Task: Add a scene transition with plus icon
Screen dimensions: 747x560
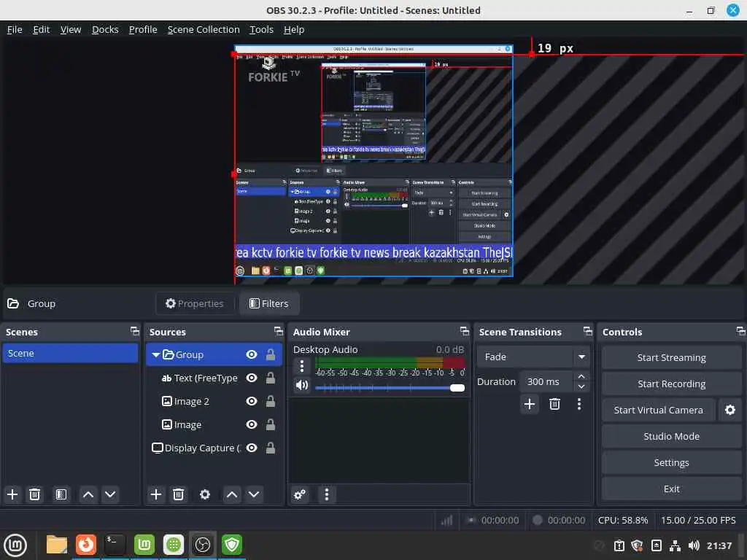Action: (x=530, y=404)
